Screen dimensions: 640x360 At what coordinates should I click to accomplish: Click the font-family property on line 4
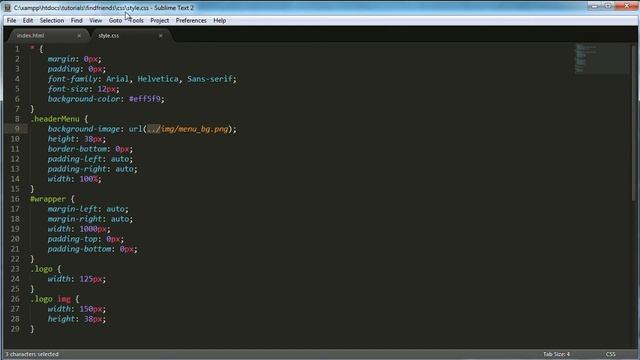point(73,79)
